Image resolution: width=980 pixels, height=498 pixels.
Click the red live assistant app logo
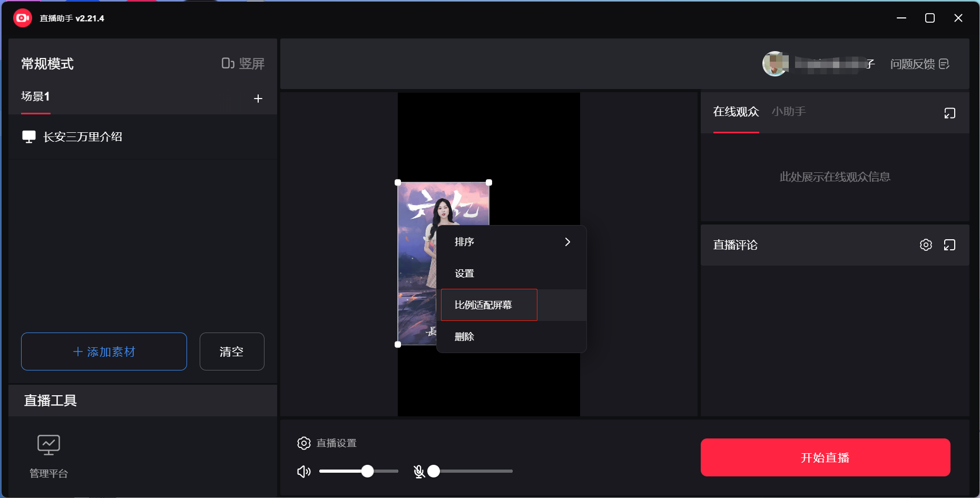click(22, 18)
